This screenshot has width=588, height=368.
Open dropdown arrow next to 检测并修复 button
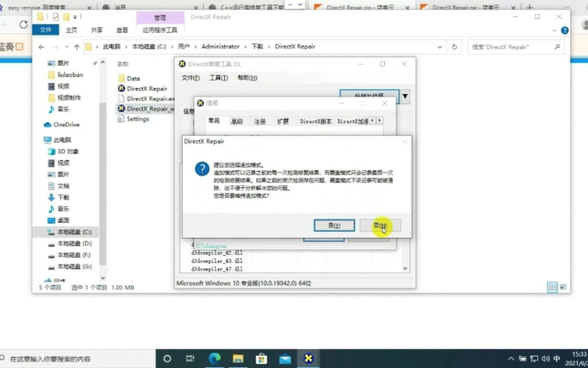(405, 96)
